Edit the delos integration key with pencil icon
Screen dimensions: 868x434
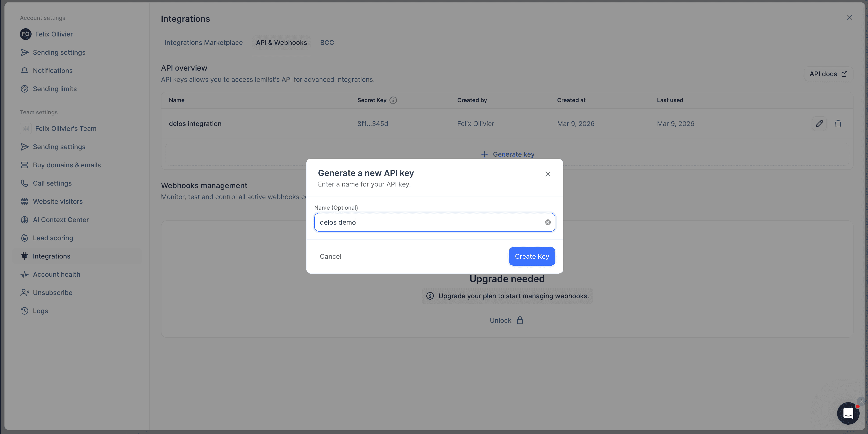(x=819, y=124)
